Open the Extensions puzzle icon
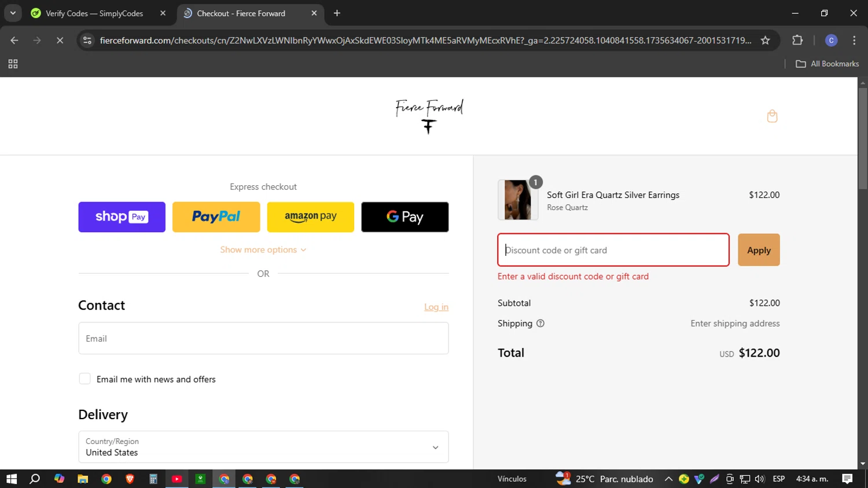The width and height of the screenshot is (868, 488). (797, 40)
